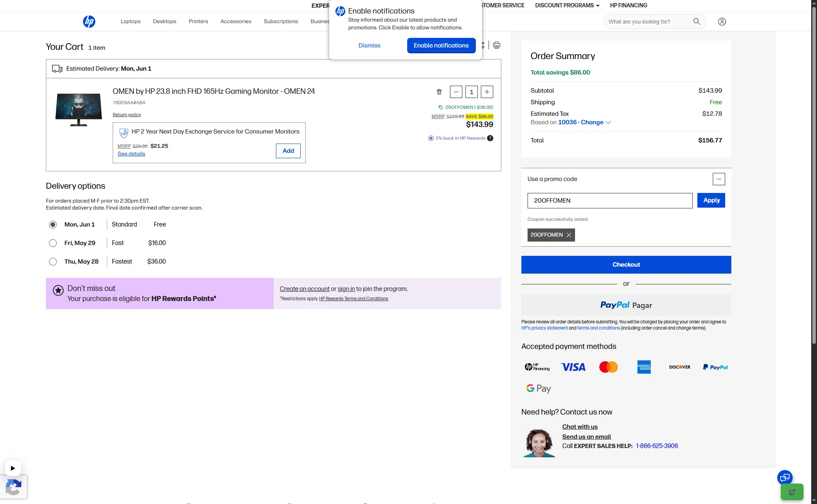The image size is (817, 504).
Task: Click the PayPal accepted payment logo
Action: pyautogui.click(x=715, y=367)
